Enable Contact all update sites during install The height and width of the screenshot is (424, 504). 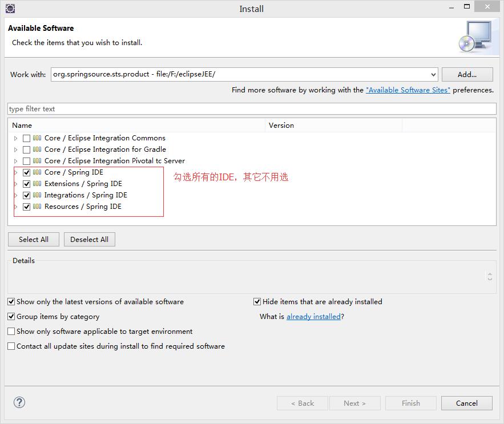[11, 346]
